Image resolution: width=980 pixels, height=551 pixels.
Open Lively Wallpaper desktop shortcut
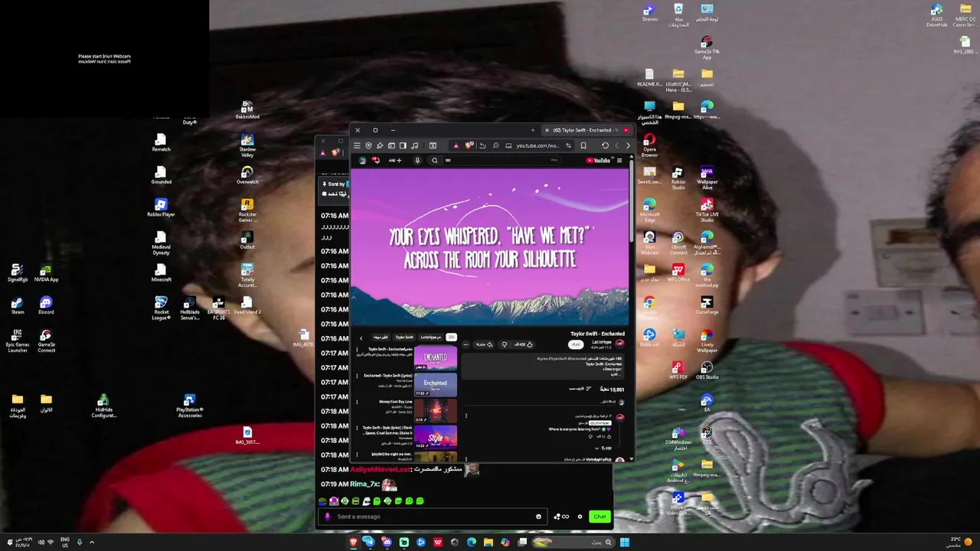coord(707,341)
